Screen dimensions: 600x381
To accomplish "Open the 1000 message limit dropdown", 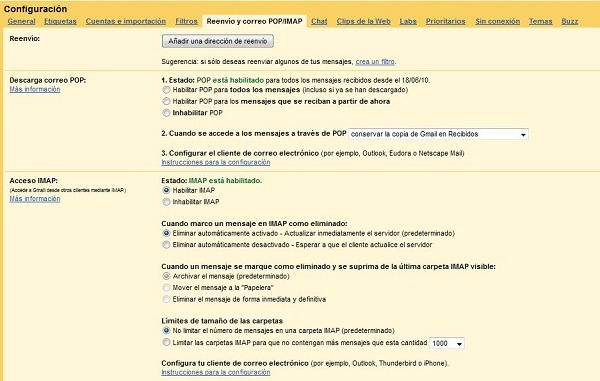I will point(447,343).
